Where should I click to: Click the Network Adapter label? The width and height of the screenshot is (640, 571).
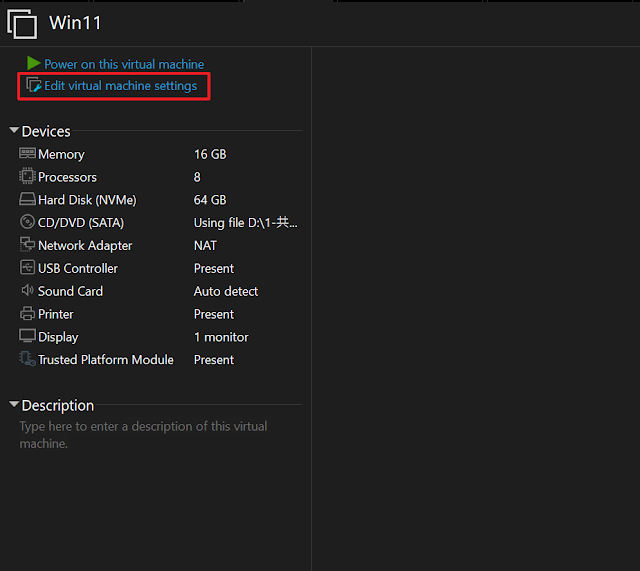click(85, 246)
